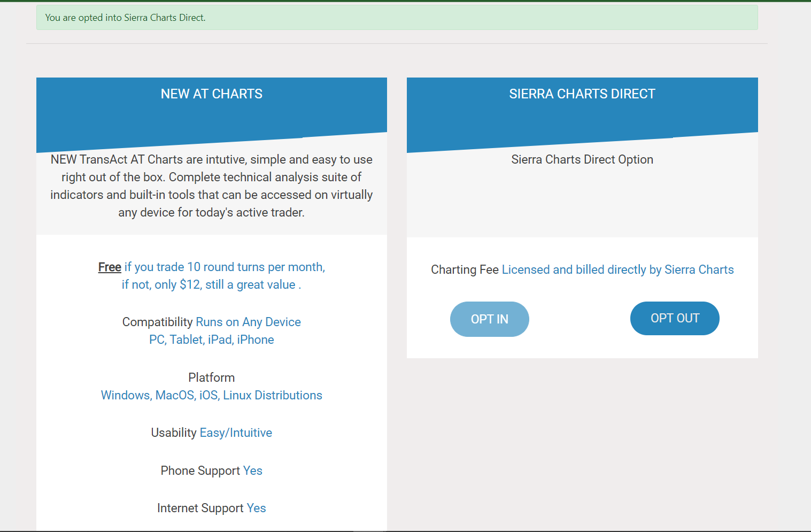The width and height of the screenshot is (811, 532).
Task: Select the NEW AT CHARTS heading
Action: pos(212,94)
